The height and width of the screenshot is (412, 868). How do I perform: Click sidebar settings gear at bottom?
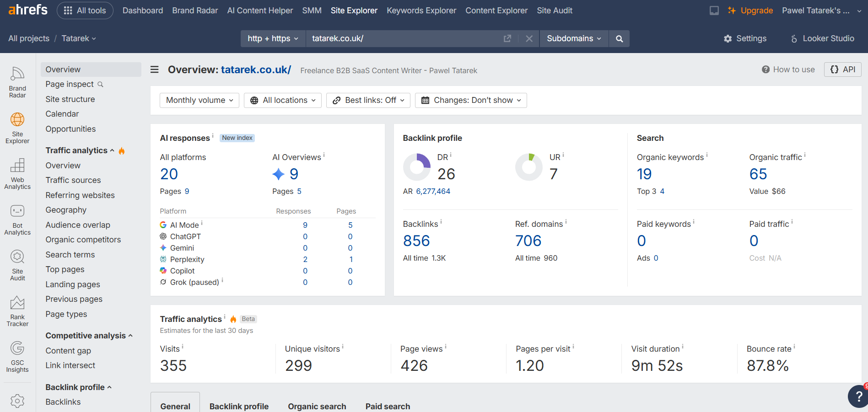17,401
